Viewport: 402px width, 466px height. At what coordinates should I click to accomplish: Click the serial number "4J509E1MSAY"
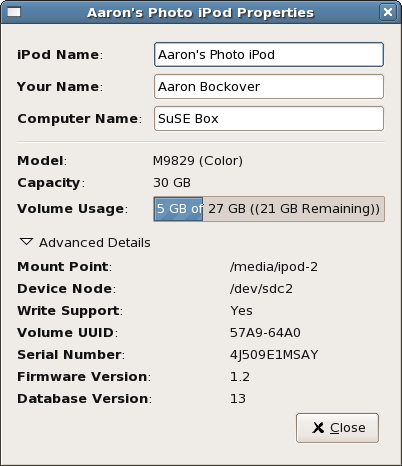click(x=274, y=355)
